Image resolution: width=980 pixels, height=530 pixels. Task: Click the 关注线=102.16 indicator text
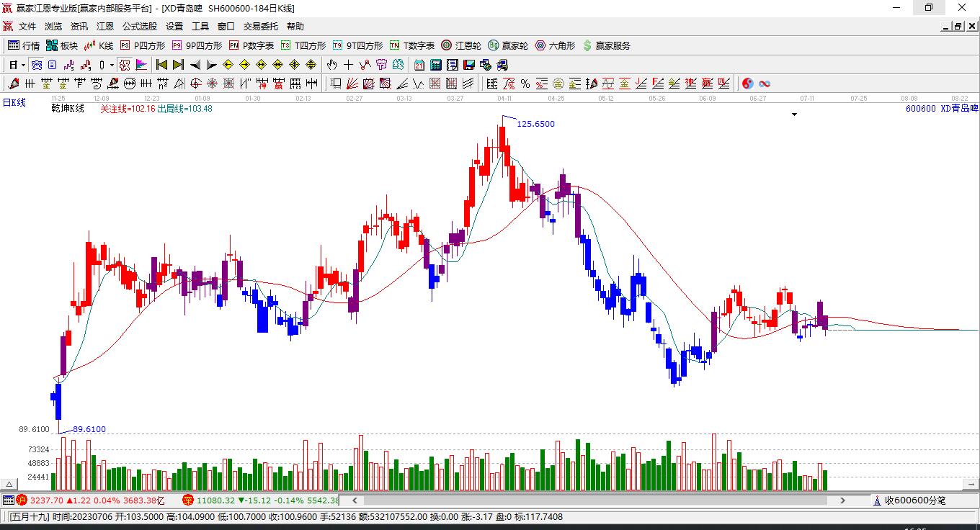[128, 109]
